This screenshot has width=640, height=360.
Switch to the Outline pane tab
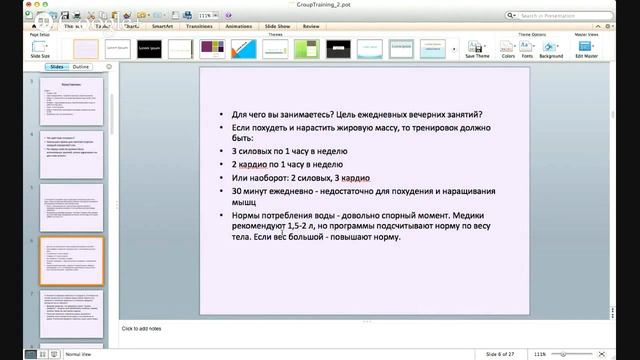tap(80, 67)
